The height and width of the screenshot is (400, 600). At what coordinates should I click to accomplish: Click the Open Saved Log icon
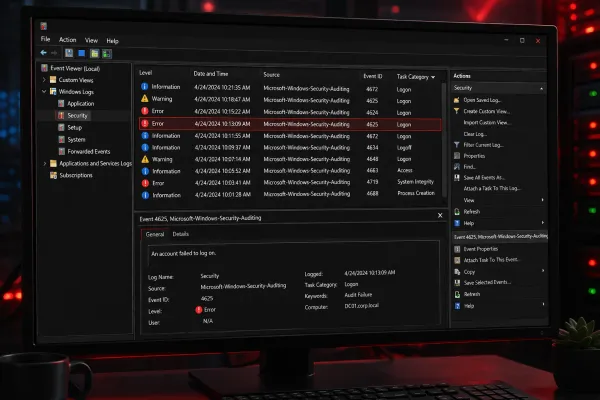[x=456, y=100]
